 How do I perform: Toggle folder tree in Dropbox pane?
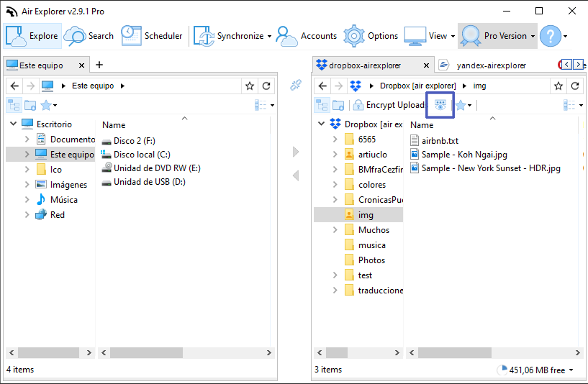click(x=322, y=105)
